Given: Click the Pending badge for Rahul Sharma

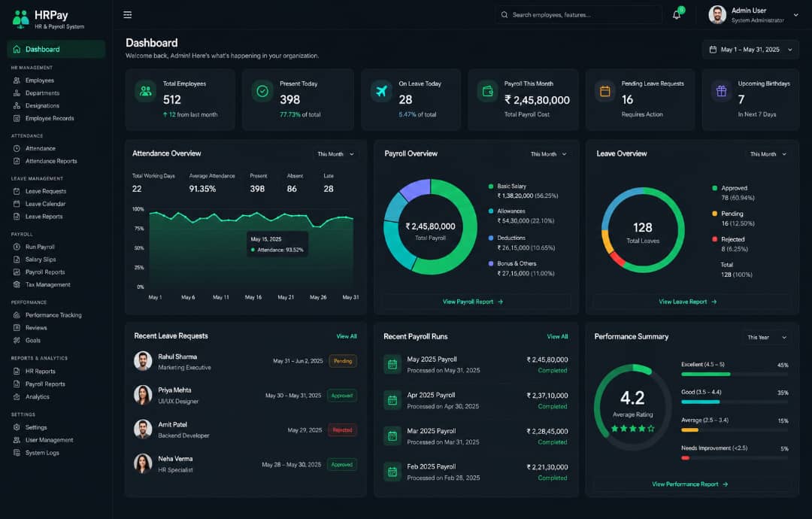Looking at the screenshot, I should coord(343,361).
